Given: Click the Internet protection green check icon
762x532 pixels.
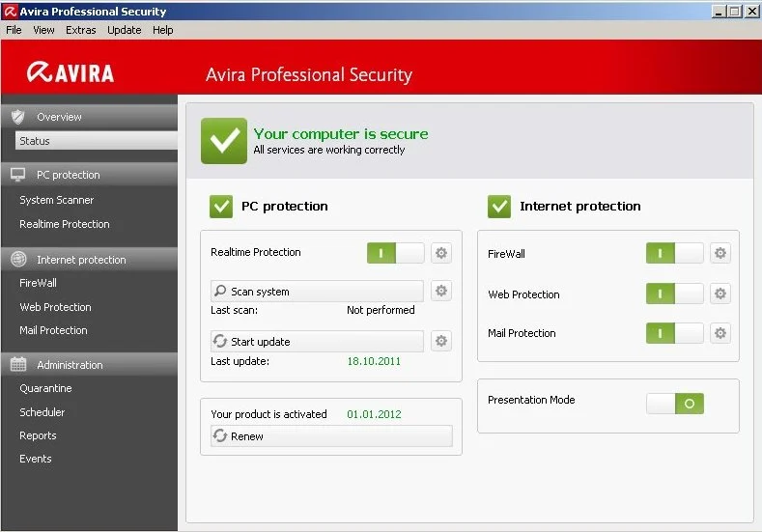Looking at the screenshot, I should click(x=499, y=207).
